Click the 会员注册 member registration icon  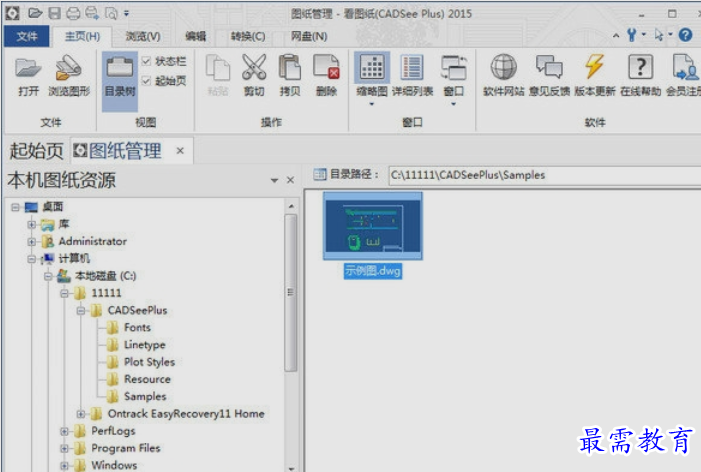(685, 67)
